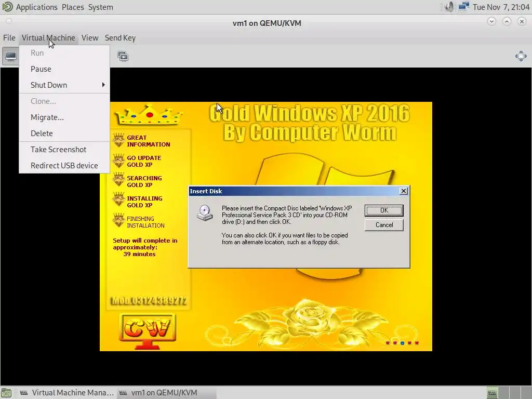This screenshot has height=399, width=532.
Task: Click the crown icon beside GREAT INFORMATION
Action: point(119,140)
